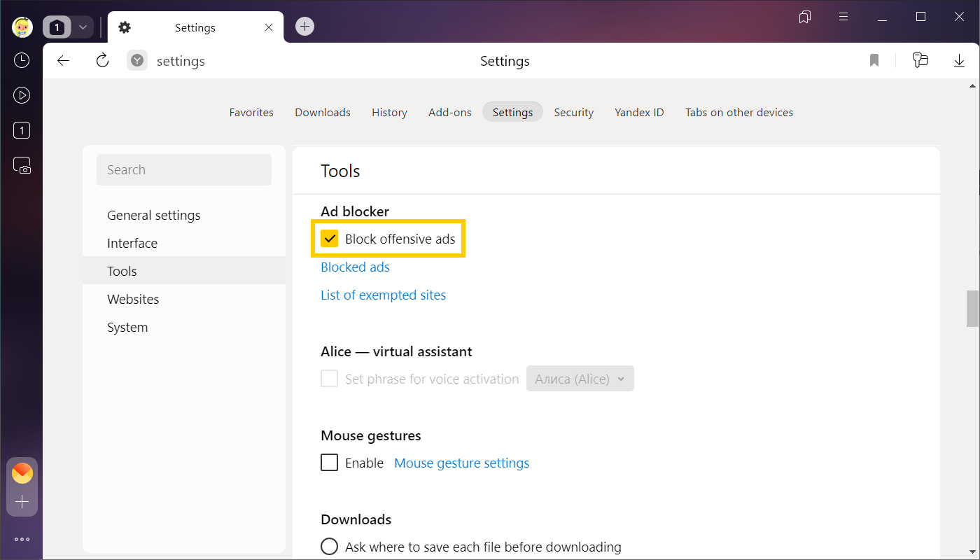Click the scrollbar up arrow
Viewport: 980px width, 560px height.
tap(972, 86)
